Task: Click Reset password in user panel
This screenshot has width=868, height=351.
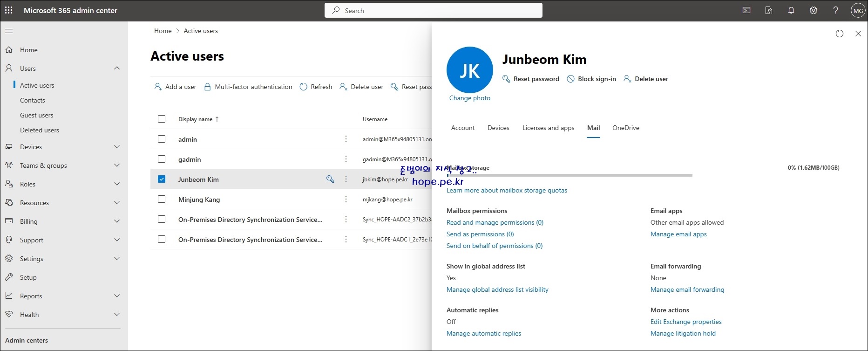Action: tap(531, 79)
